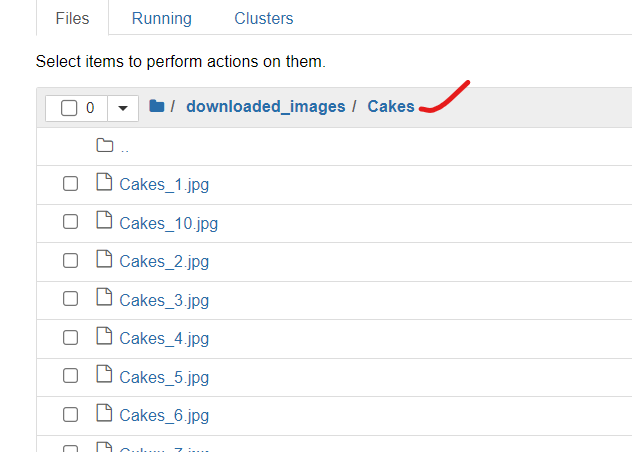Click the file icon beside Cakes_1.jpg

pos(104,183)
